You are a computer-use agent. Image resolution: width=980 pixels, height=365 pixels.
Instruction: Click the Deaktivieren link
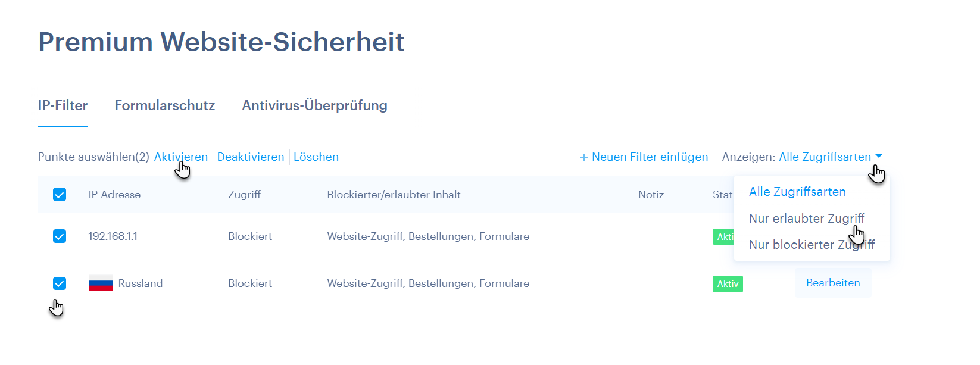(251, 157)
